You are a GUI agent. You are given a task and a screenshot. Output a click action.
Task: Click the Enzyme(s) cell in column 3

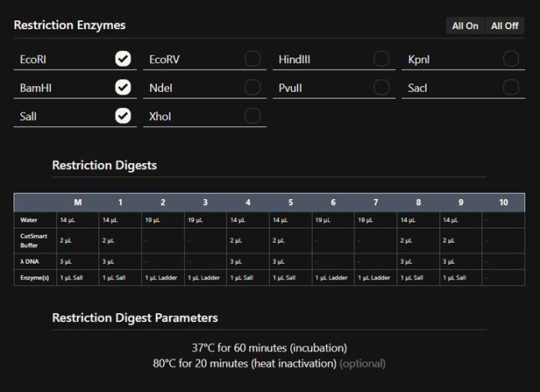tap(205, 277)
